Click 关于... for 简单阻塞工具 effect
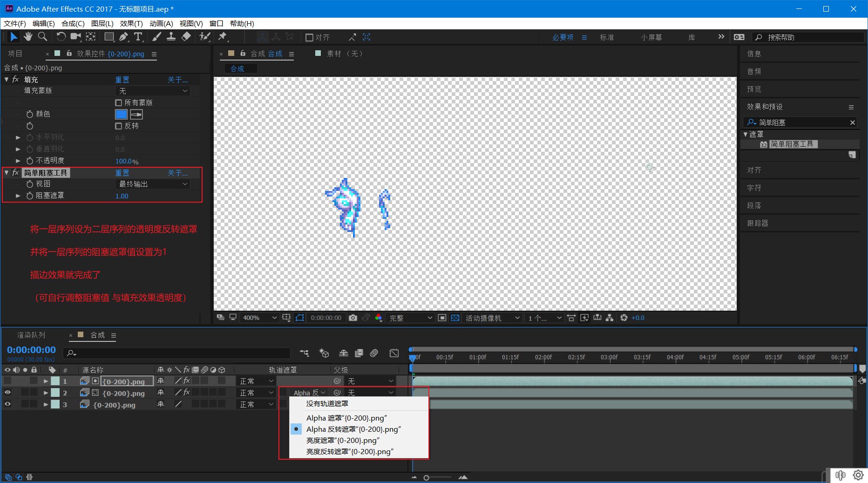Screen dimensions: 868x483 (x=178, y=173)
